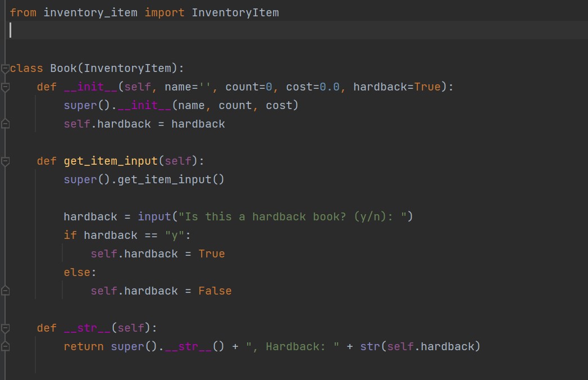Click fold end marker on the return line
Screen dimensions: 588x380
(5, 347)
